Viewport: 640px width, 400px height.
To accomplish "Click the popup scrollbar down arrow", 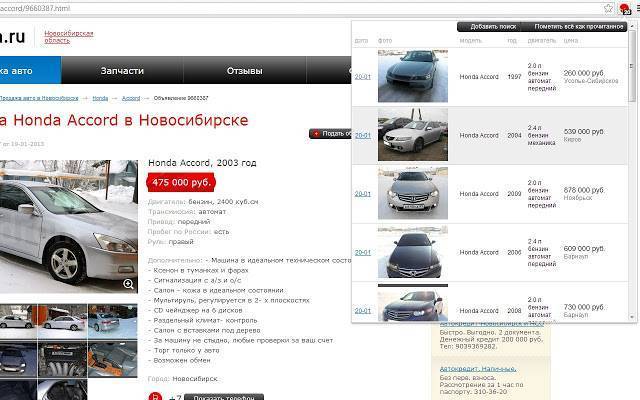I will (x=632, y=317).
